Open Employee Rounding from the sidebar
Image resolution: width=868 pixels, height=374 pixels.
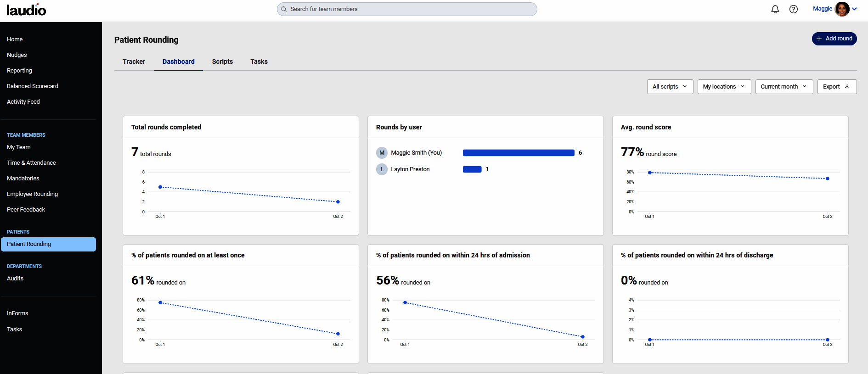32,194
